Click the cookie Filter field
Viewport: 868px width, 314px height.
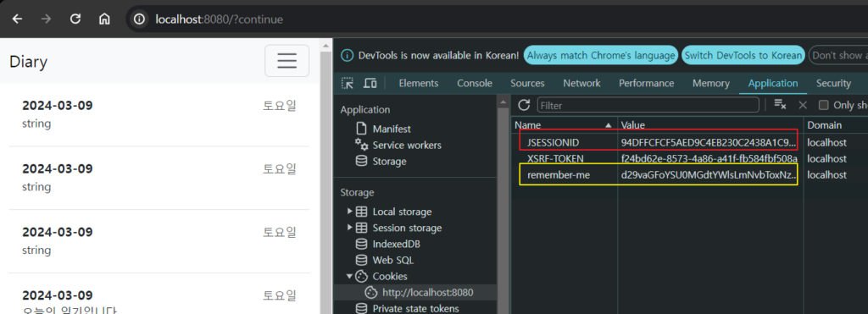tap(648, 105)
